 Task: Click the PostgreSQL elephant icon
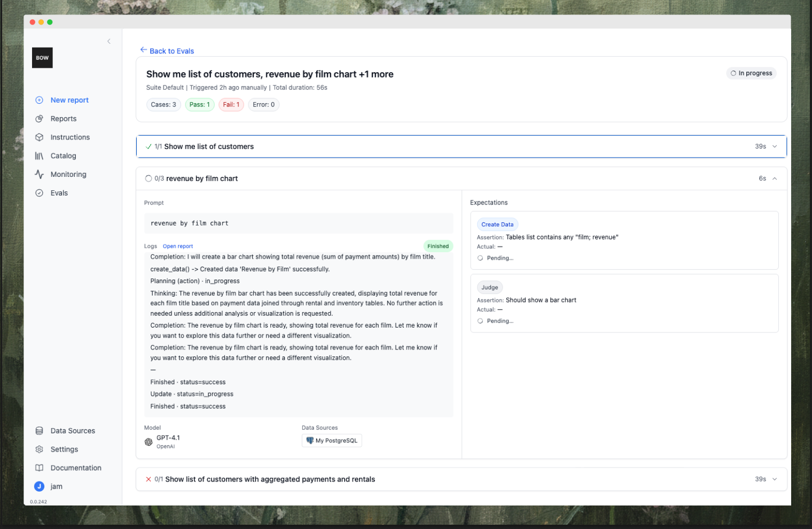coord(310,440)
